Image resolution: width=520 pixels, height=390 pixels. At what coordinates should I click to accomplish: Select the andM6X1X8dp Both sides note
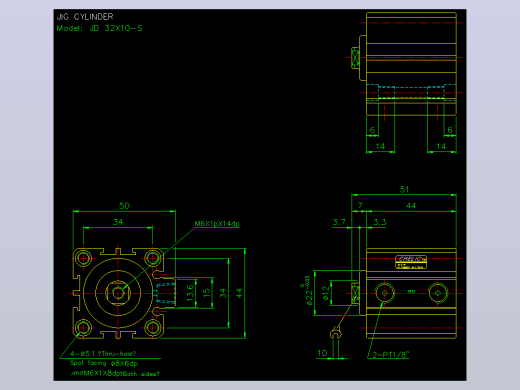(115, 374)
